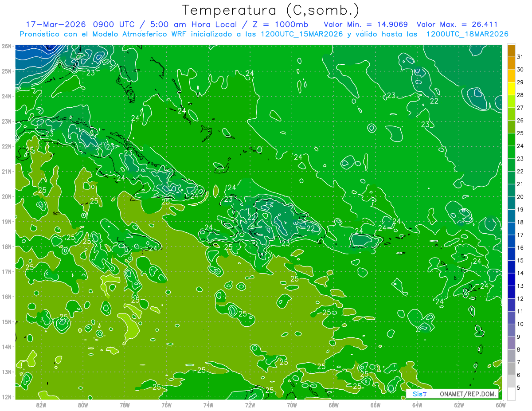
Task: Click the 'ONAMET/REP.DOM.' credit label
Action: pos(469,394)
